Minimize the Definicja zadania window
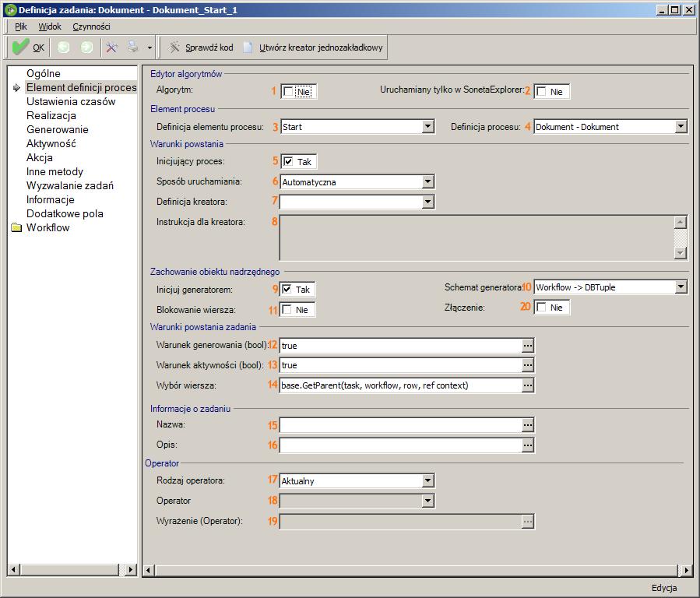Screen dimensions: 700x598 [662, 10]
